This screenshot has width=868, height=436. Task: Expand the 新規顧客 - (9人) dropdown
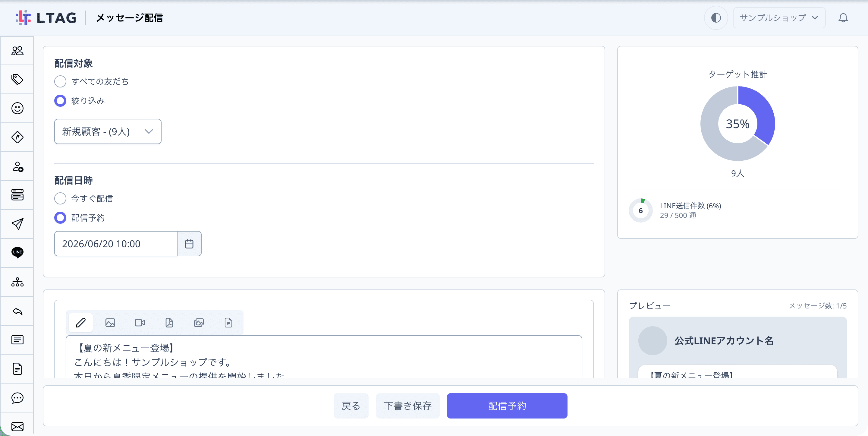point(108,131)
